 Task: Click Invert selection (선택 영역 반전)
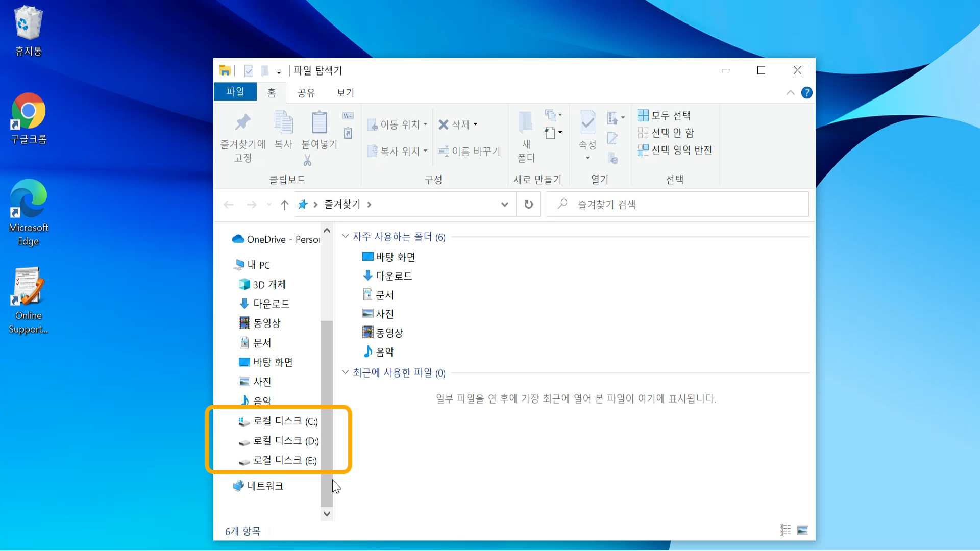click(x=675, y=151)
